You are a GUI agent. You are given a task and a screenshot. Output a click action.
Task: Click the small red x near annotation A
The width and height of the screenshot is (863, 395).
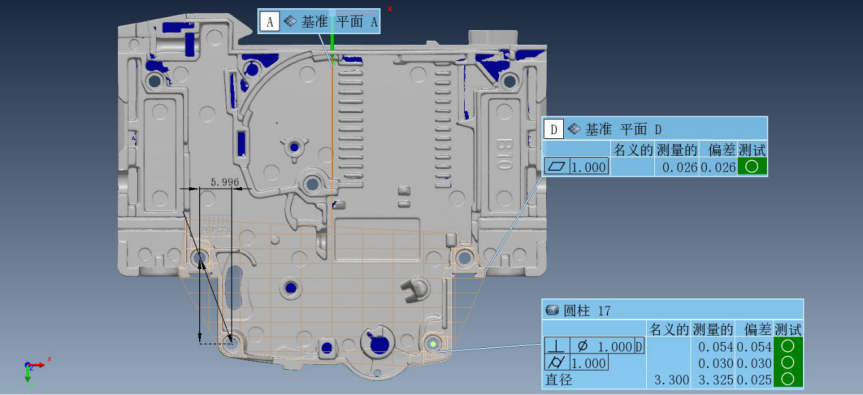tap(390, 9)
